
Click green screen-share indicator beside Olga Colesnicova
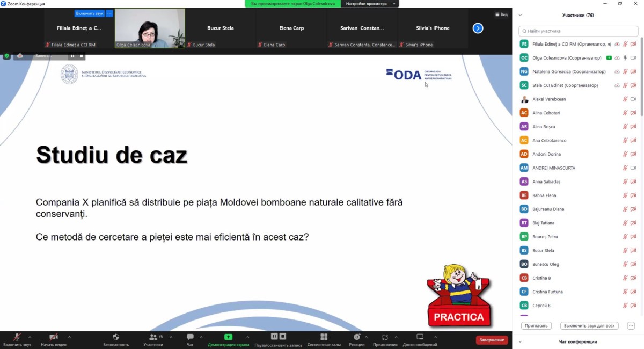pos(609,57)
